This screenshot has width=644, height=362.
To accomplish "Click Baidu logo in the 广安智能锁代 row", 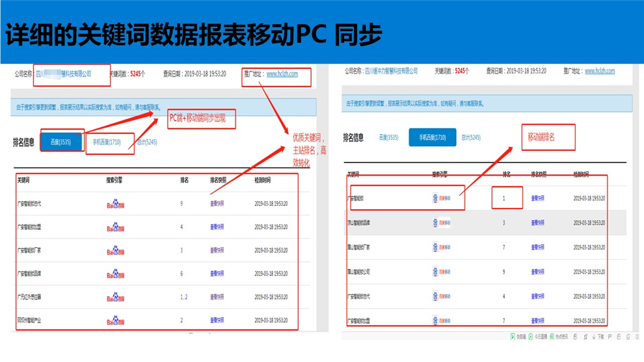I will [116, 204].
